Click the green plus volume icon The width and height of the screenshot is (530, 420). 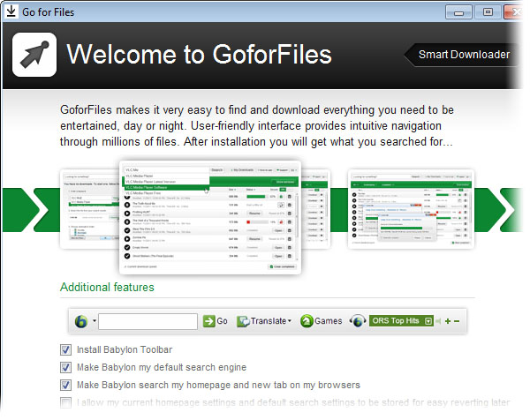448,321
